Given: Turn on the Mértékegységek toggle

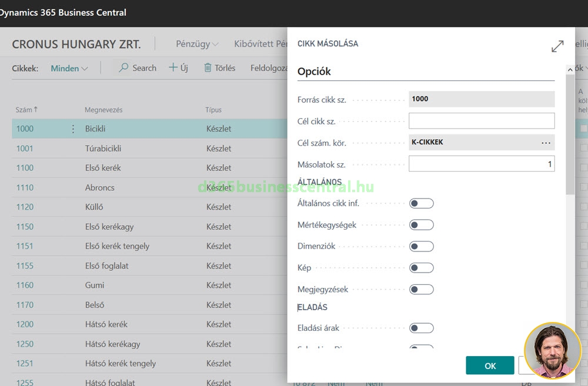Looking at the screenshot, I should [422, 225].
